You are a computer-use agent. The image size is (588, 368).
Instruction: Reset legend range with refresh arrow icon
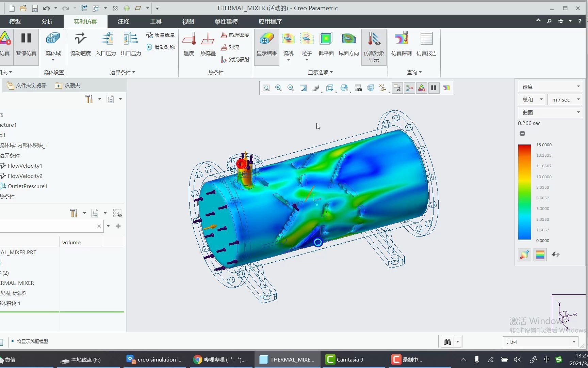(x=556, y=255)
